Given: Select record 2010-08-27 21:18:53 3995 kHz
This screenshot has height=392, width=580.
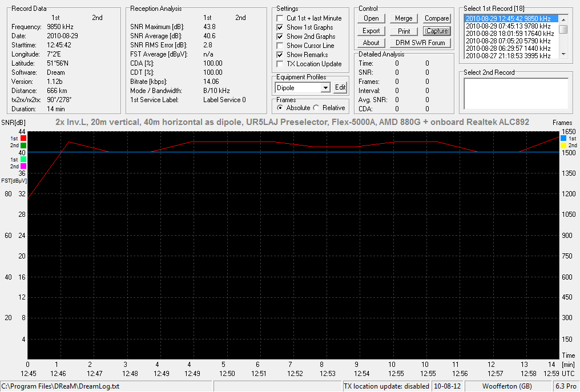Looking at the screenshot, I should (508, 55).
